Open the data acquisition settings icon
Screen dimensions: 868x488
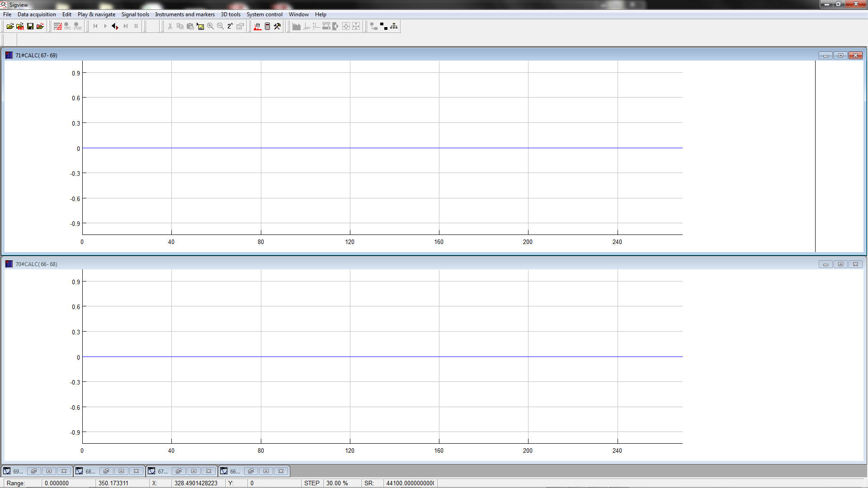[57, 26]
